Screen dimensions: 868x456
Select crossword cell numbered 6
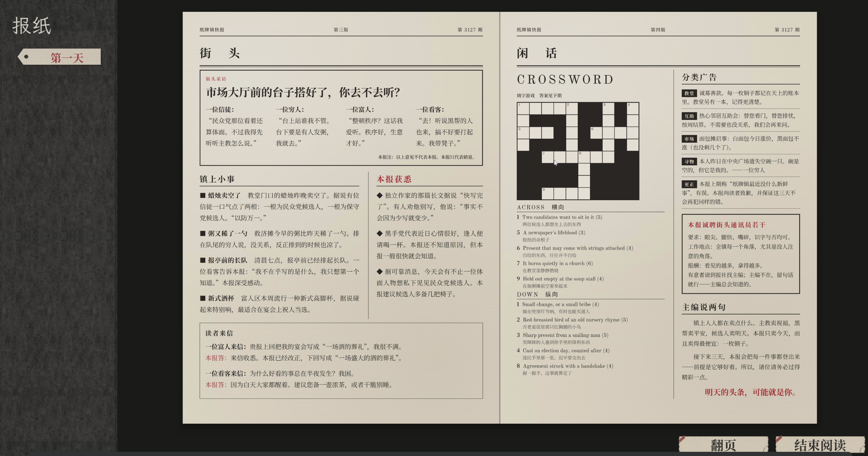click(596, 133)
